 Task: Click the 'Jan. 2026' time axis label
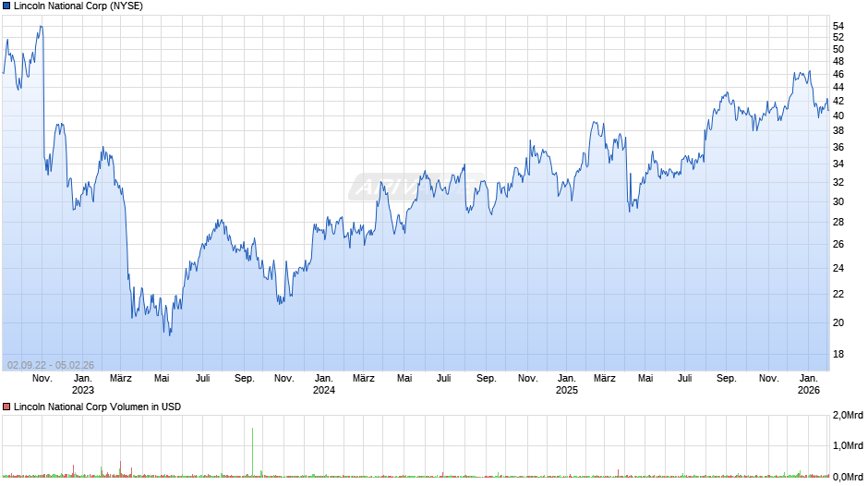coord(808,384)
